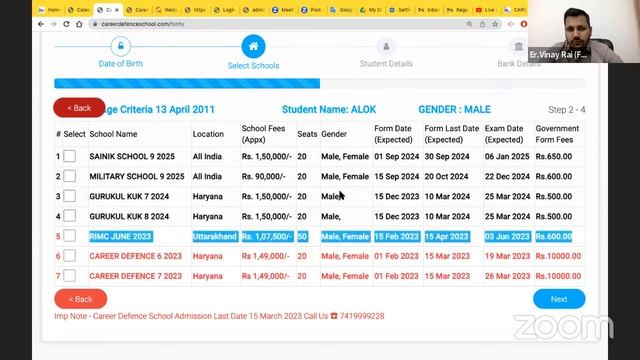This screenshot has height=360, width=640.
Task: Open the browser home icon
Action: click(x=79, y=24)
